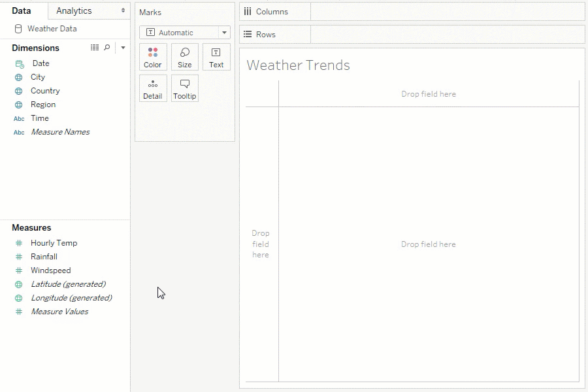Click the Abc icon beside Time
Screen dimensions: 588x392
18,118
